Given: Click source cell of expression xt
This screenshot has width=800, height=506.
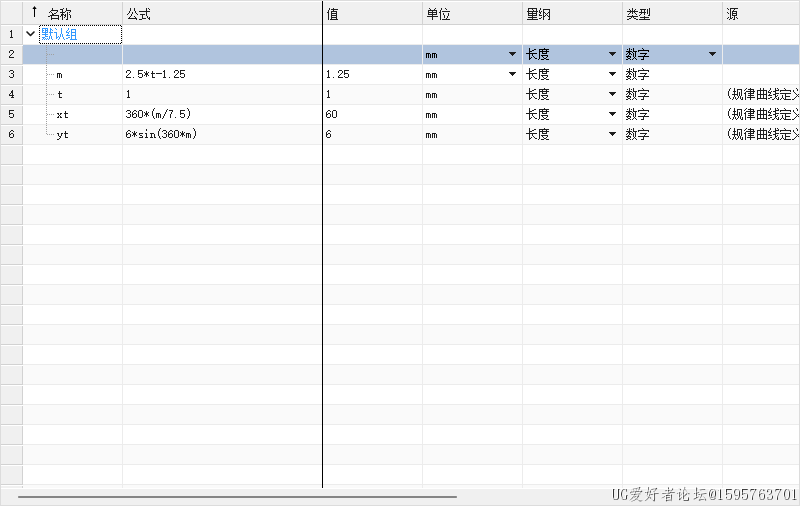Looking at the screenshot, I should point(761,114).
